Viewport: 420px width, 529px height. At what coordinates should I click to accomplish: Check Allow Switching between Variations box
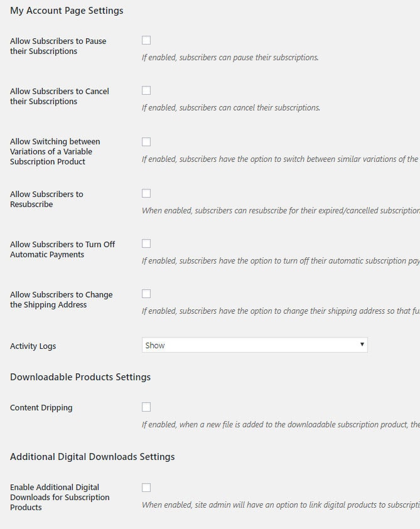coord(146,142)
